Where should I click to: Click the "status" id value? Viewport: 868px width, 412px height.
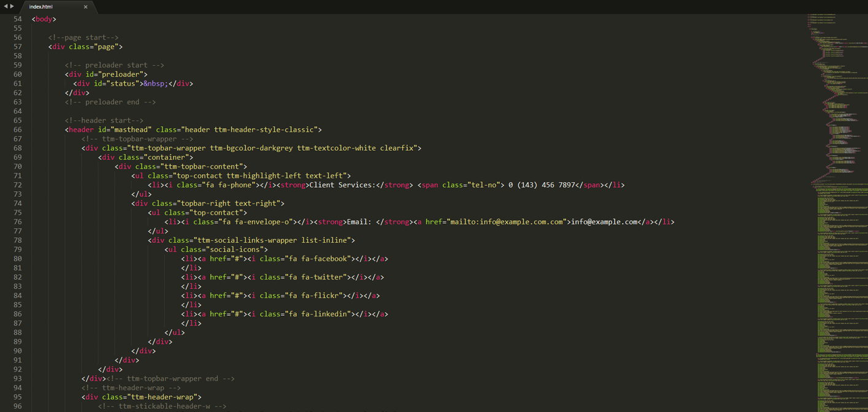(123, 83)
